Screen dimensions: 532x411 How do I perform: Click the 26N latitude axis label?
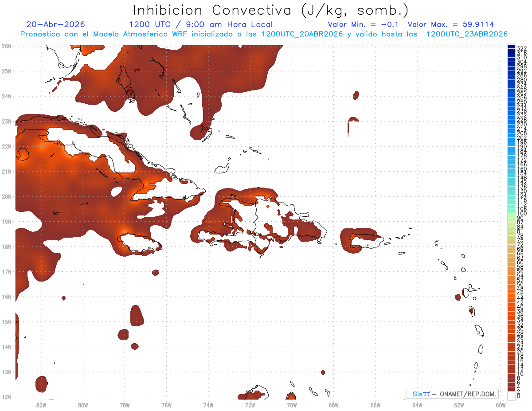point(7,46)
